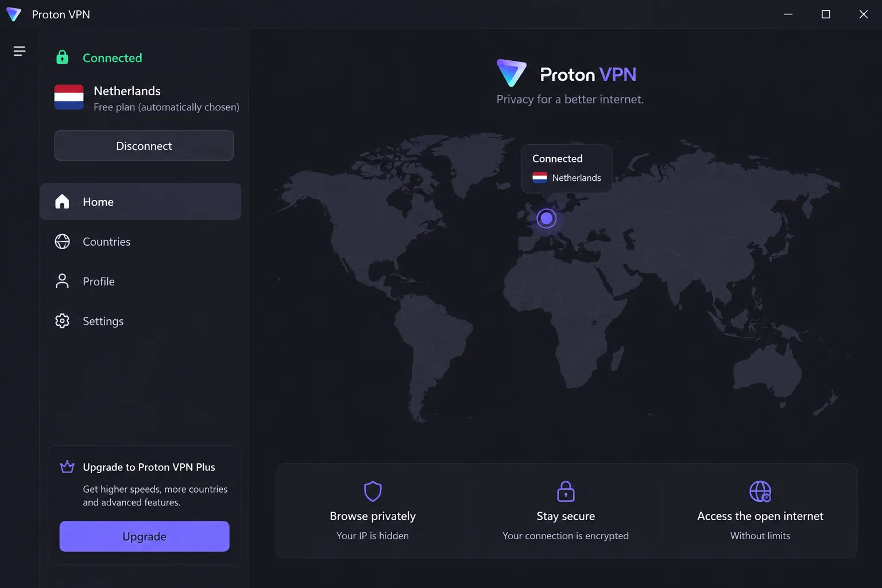This screenshot has width=882, height=588.
Task: Click the 'Access the open internet' heading
Action: coord(760,516)
